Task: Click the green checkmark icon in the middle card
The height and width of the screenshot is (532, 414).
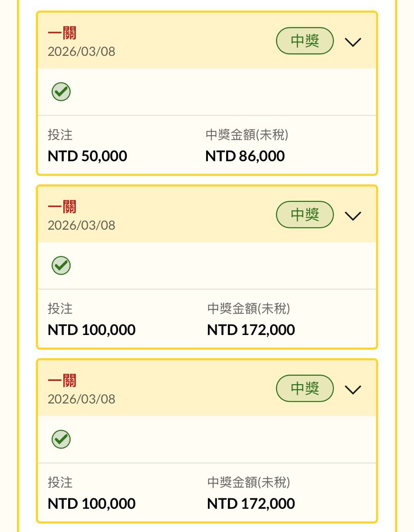Action: coord(61,266)
